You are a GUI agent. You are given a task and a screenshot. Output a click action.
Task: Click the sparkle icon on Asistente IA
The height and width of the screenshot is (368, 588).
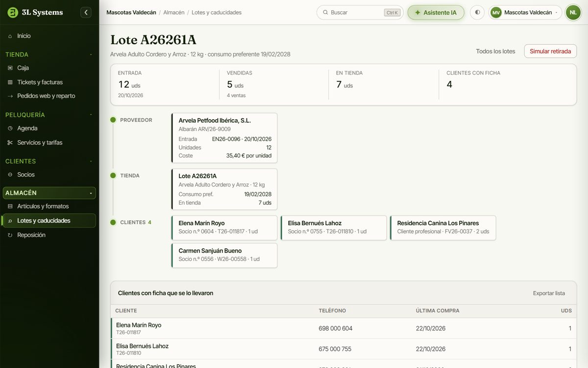tap(417, 12)
